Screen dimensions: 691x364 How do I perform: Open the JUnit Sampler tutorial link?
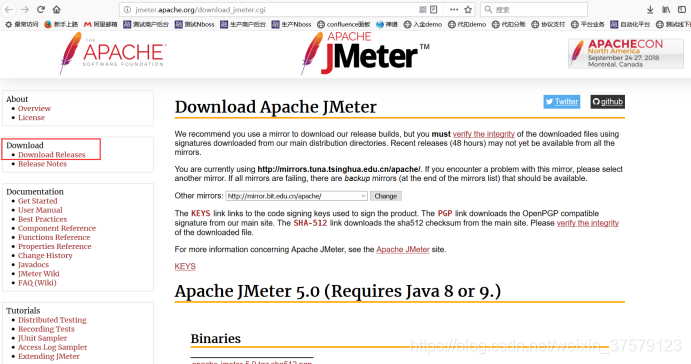pyautogui.click(x=42, y=338)
